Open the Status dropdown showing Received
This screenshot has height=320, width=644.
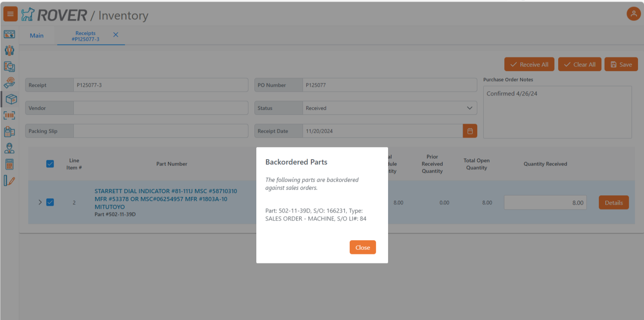pos(390,108)
